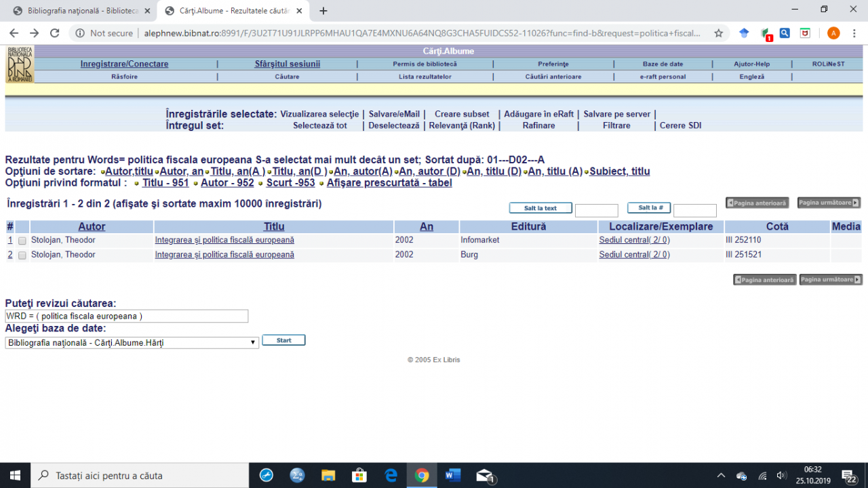Reload the page using refresh icon
The image size is (868, 488).
(x=55, y=33)
